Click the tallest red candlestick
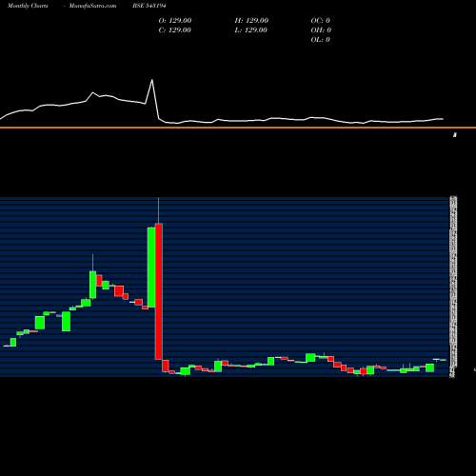This screenshot has width=476, height=476. (x=159, y=291)
